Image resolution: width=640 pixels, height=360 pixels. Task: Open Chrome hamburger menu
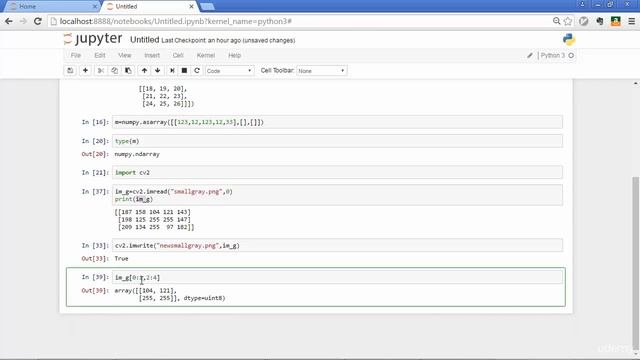coord(631,21)
